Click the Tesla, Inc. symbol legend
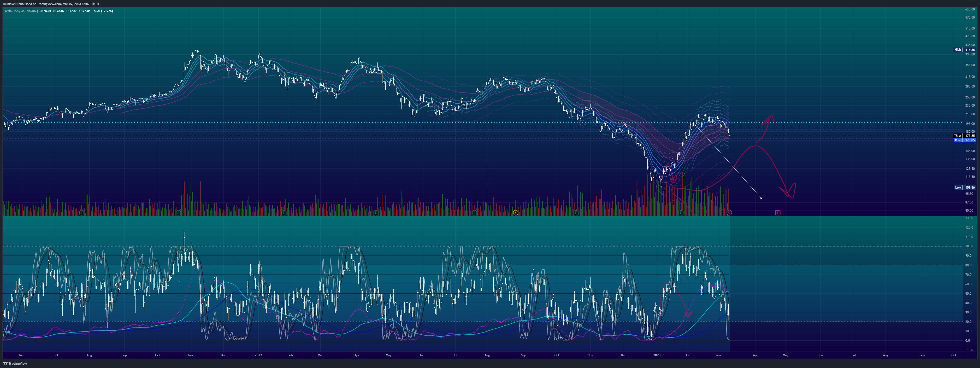 [21, 11]
